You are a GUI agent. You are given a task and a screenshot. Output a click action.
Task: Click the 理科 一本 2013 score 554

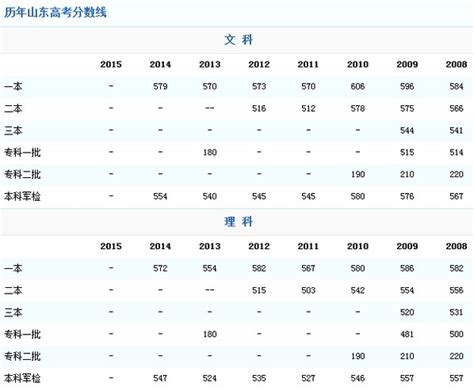(210, 268)
